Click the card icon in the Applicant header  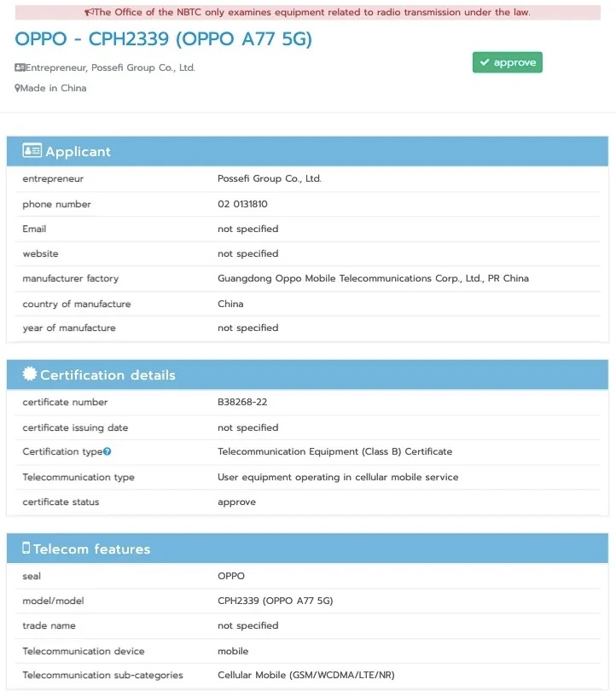(x=32, y=151)
